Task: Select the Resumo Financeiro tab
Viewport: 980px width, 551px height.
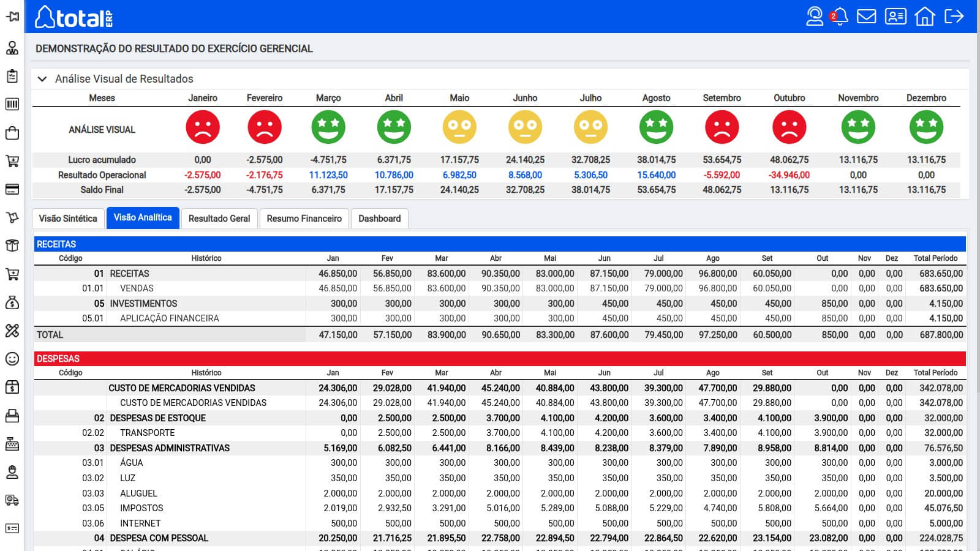Action: pyautogui.click(x=304, y=219)
